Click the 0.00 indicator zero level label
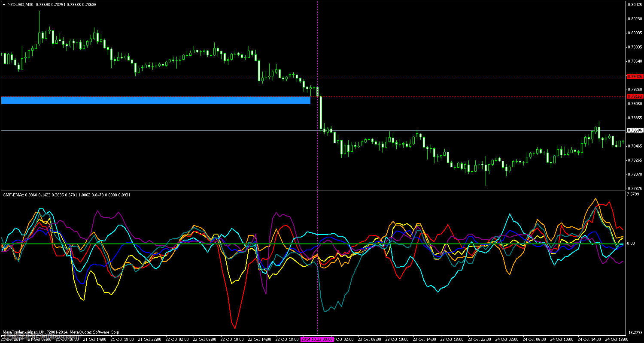 (631, 244)
